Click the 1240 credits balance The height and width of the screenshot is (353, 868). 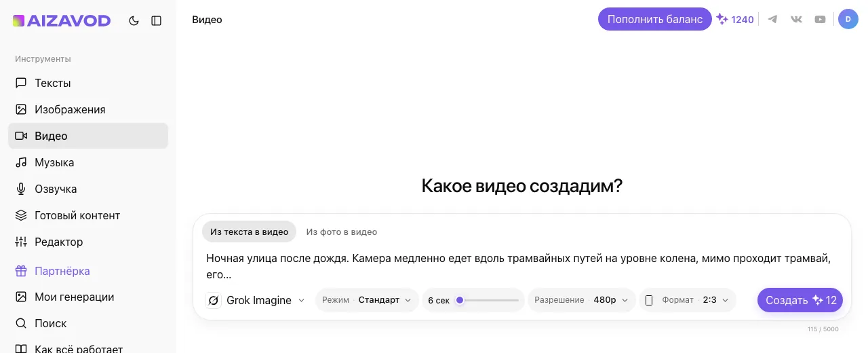[736, 20]
